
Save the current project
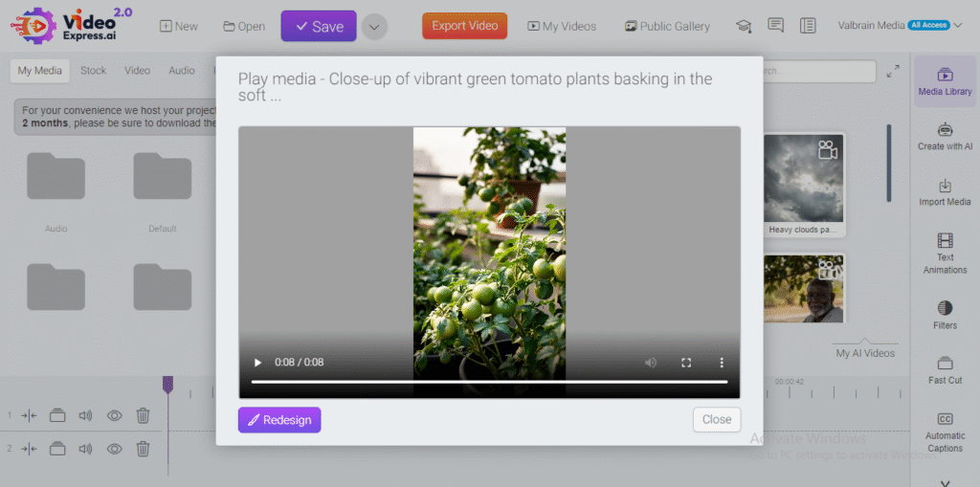tap(319, 26)
